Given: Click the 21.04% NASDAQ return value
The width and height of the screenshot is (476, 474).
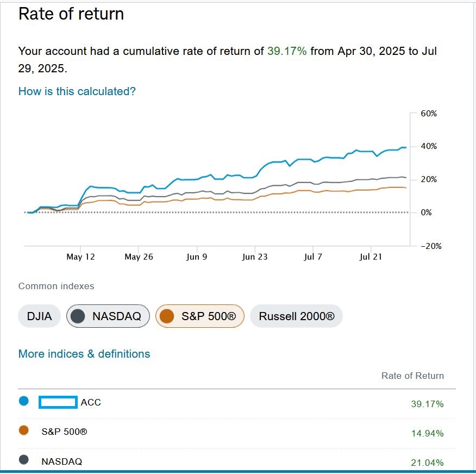Looking at the screenshot, I should 427,463.
